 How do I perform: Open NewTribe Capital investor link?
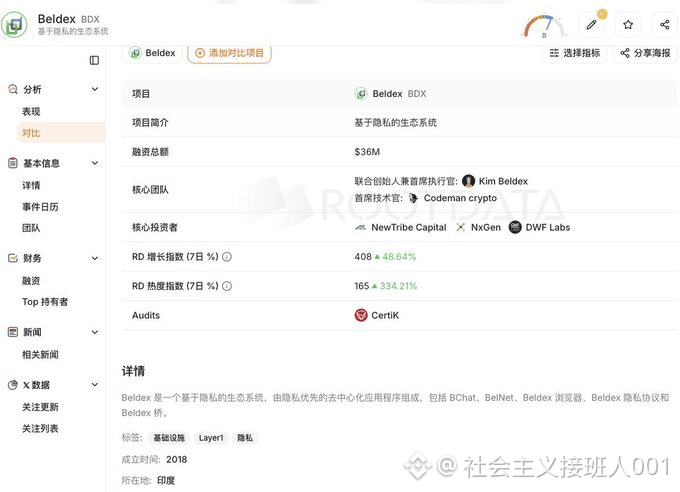tap(409, 227)
